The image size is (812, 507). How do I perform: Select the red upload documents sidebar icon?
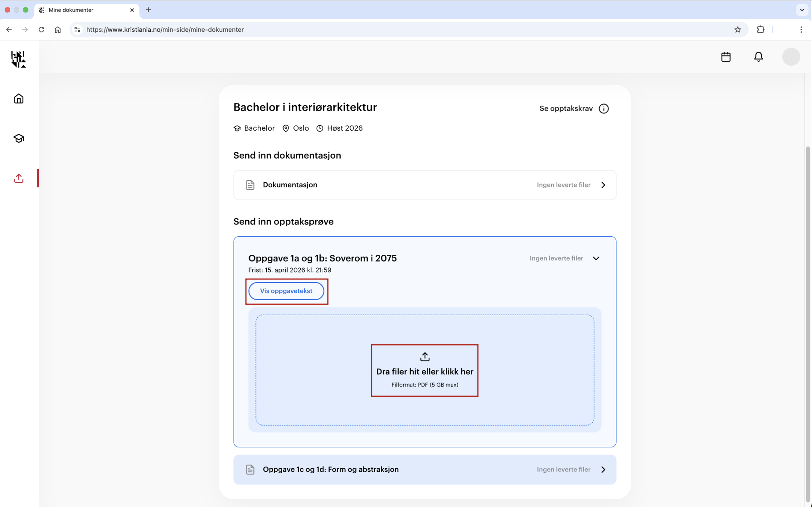pyautogui.click(x=19, y=178)
